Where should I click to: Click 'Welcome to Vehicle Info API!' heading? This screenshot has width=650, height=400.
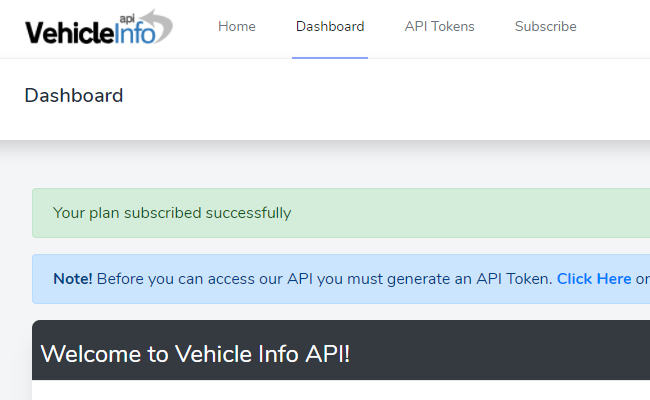[x=195, y=354]
